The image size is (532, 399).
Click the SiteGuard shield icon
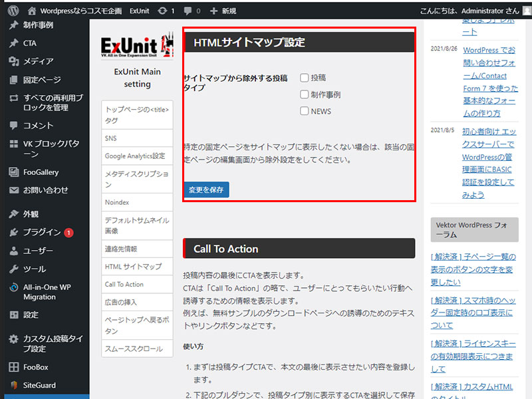point(14,385)
